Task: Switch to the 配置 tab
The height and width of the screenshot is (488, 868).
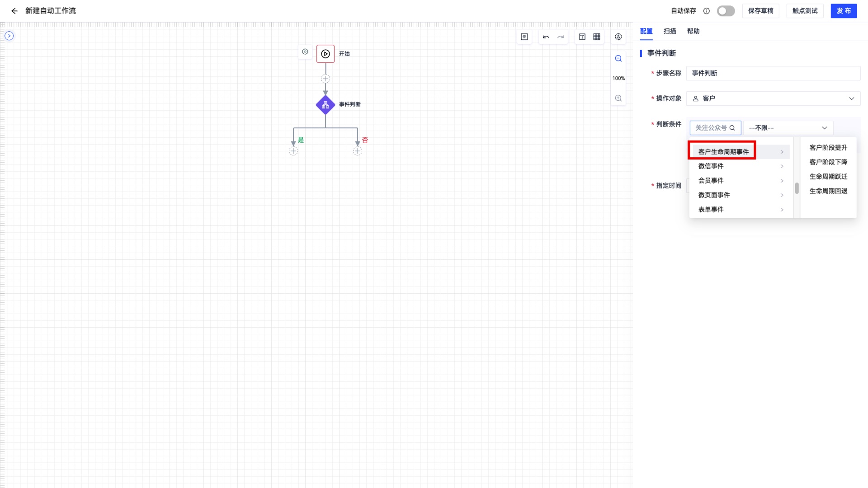Action: click(x=646, y=31)
